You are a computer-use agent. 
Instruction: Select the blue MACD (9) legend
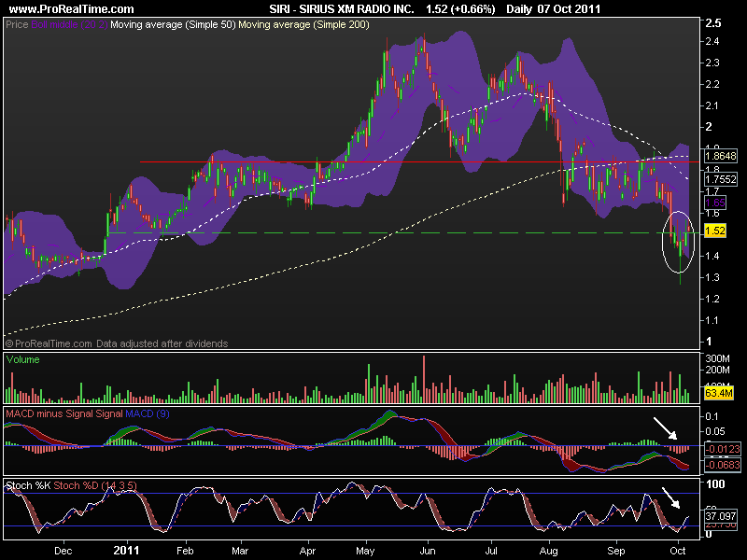pyautogui.click(x=148, y=413)
